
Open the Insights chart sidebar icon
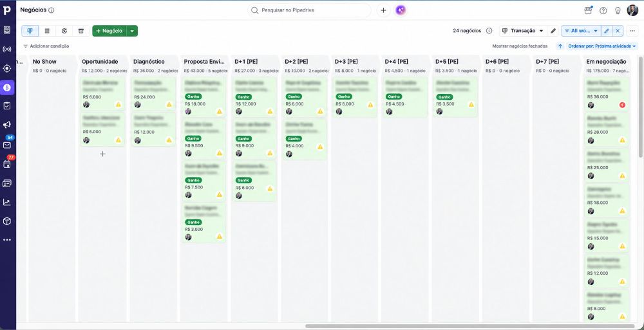pyautogui.click(x=7, y=202)
